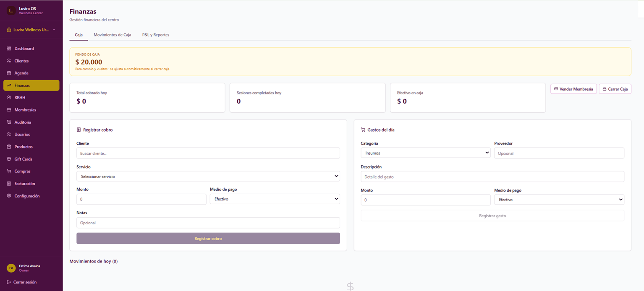Click the Monto field in Registrar cobro

[141, 199]
